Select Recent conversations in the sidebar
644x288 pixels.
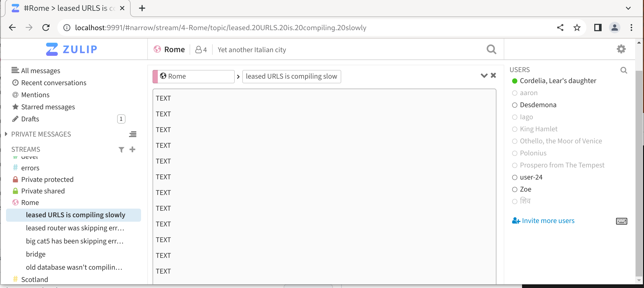54,83
